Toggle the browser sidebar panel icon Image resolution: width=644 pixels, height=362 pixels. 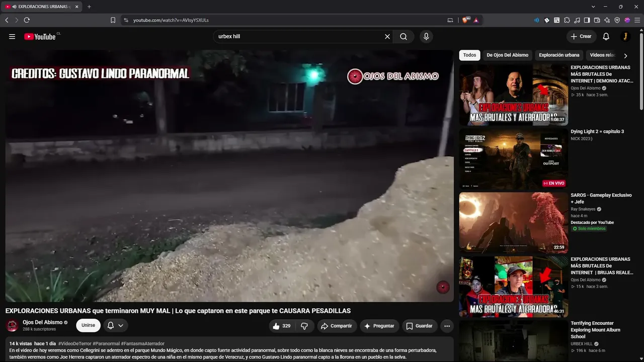pos(587,20)
